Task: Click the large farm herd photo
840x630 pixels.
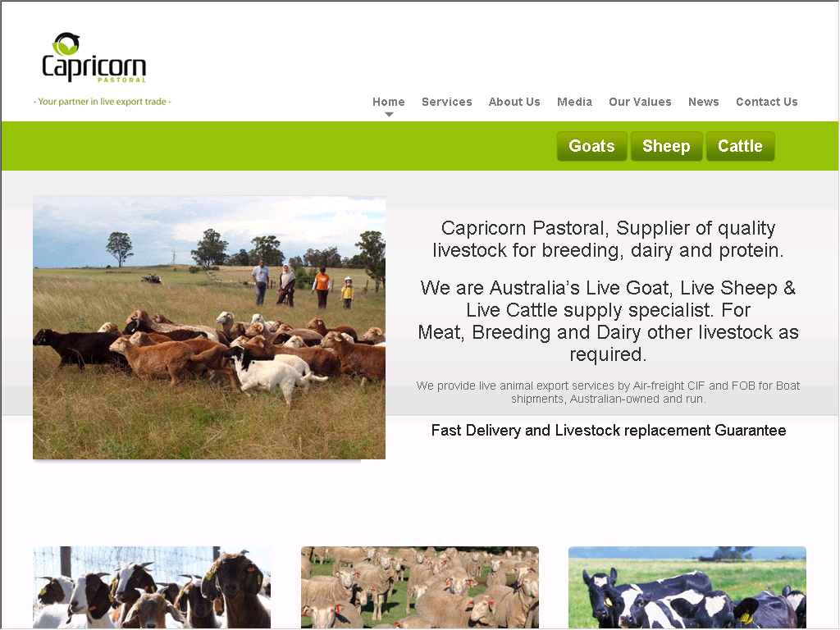Action: pyautogui.click(x=209, y=328)
